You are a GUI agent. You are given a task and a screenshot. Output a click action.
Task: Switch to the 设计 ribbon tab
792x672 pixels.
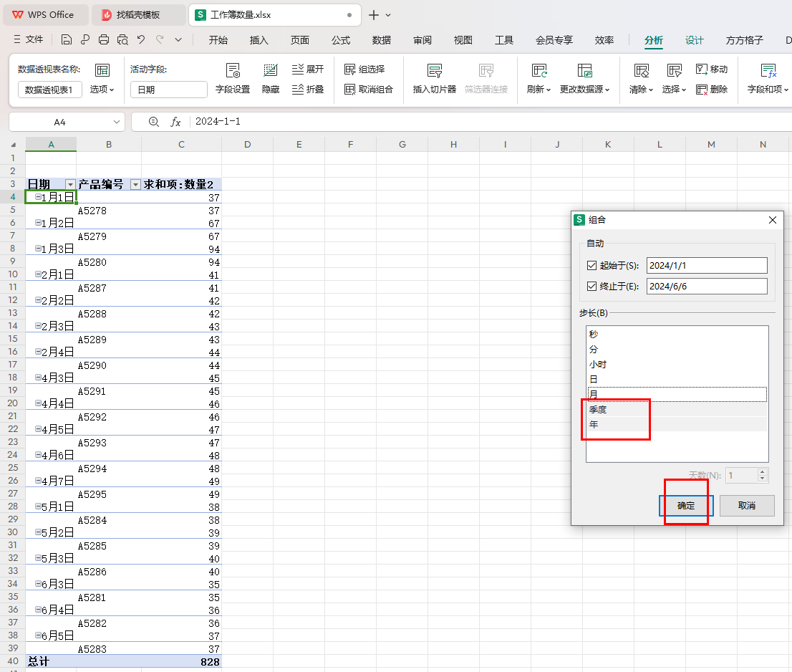(694, 40)
